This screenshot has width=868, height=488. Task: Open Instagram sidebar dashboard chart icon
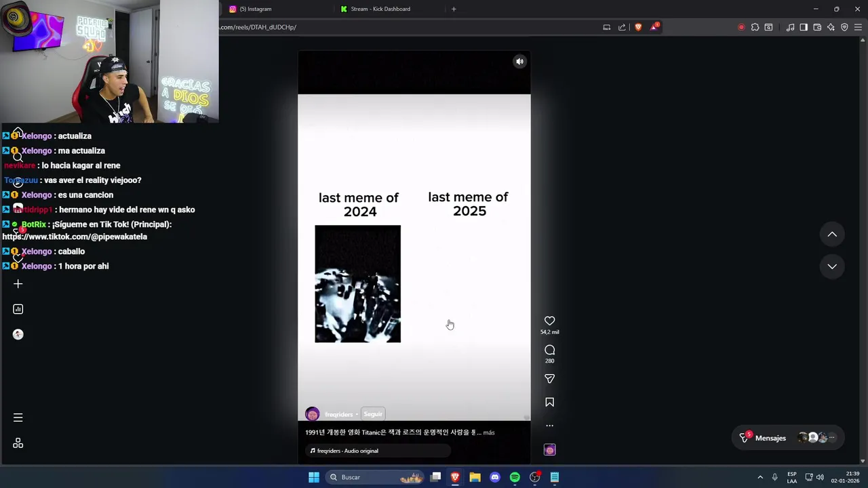(x=18, y=309)
